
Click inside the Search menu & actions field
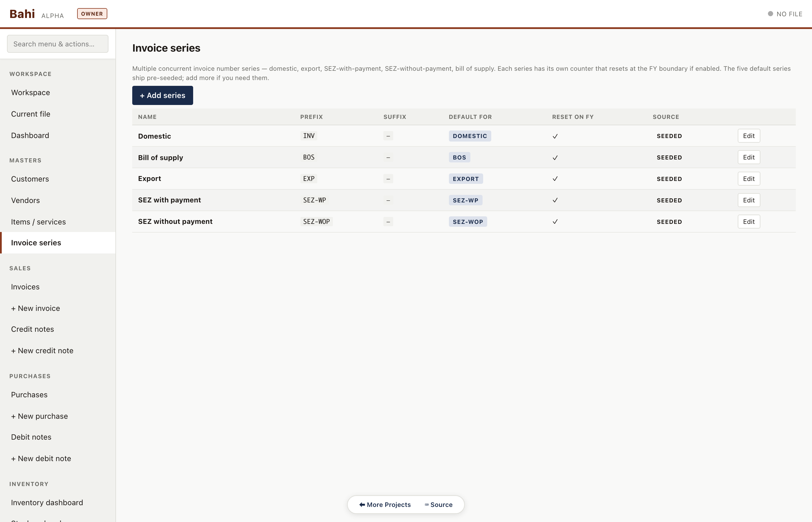57,44
